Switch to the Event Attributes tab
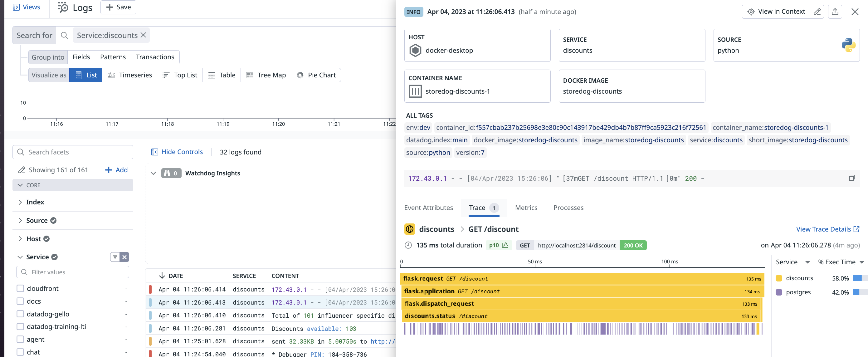The width and height of the screenshot is (868, 357). coord(428,208)
